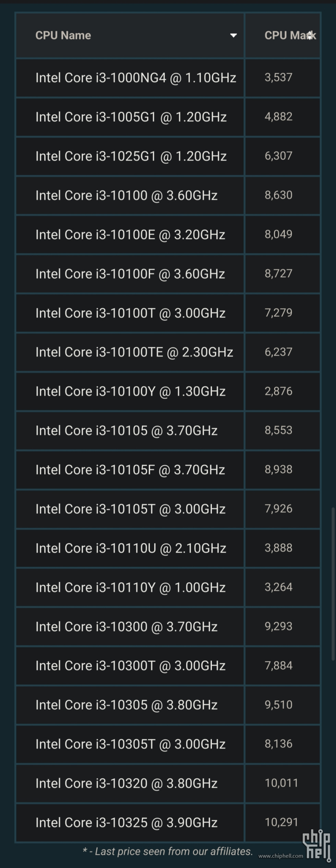The height and width of the screenshot is (868, 336).
Task: Click the last price affiliates footnote
Action: [168, 851]
